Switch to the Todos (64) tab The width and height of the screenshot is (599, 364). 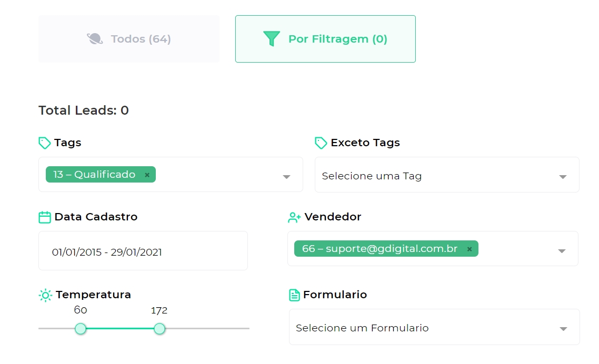pos(129,39)
